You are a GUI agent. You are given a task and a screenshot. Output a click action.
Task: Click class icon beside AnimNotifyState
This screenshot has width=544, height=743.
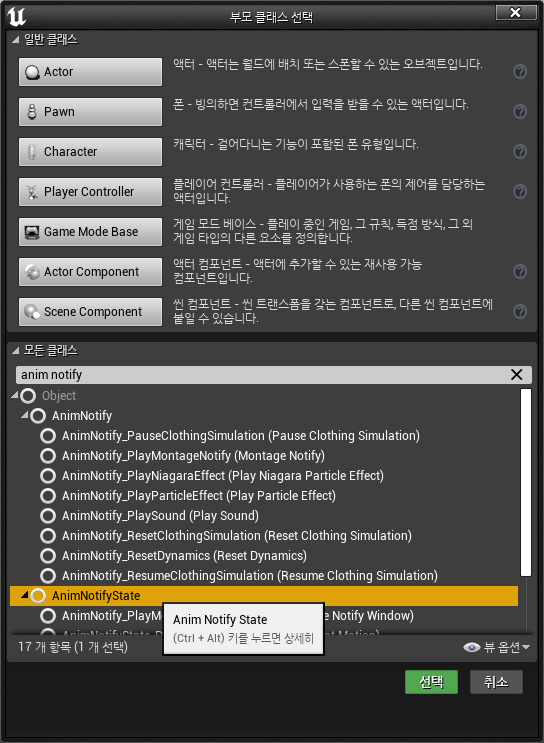click(x=38, y=596)
